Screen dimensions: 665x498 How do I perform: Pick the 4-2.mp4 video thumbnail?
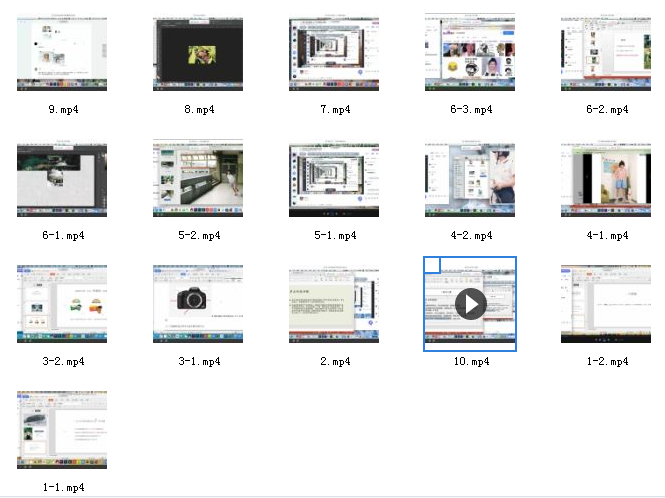tap(470, 180)
